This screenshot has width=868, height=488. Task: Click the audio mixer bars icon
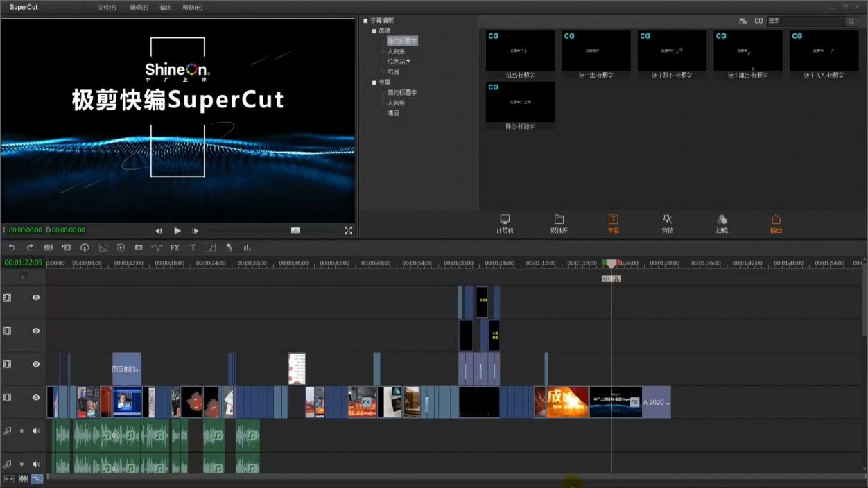247,247
